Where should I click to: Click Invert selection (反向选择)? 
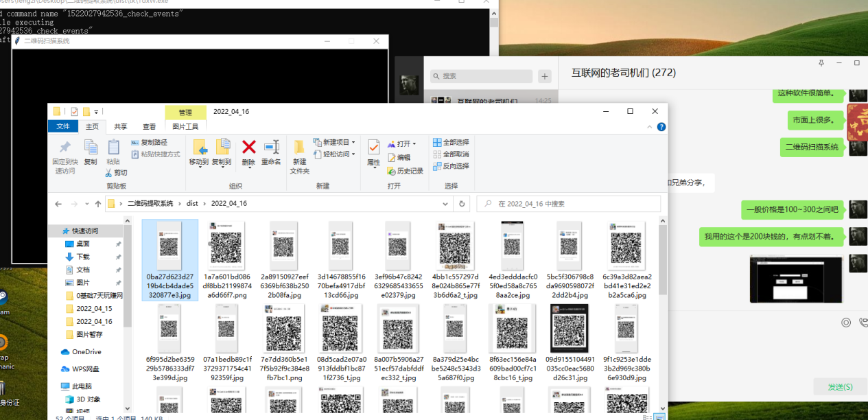click(x=451, y=165)
